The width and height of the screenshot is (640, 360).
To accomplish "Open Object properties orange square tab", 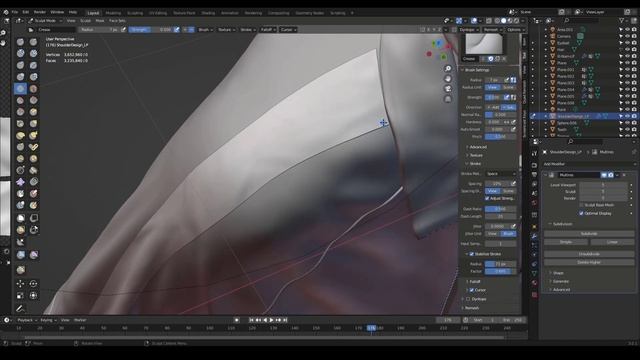I will 534,226.
